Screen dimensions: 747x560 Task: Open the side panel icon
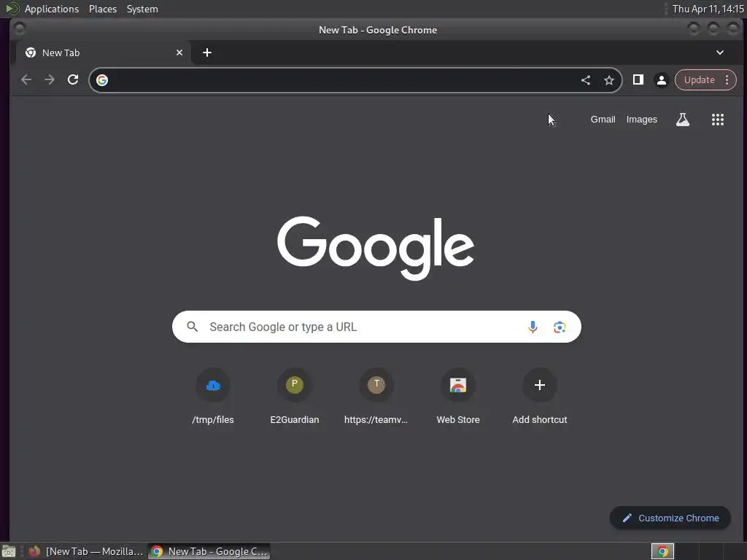pyautogui.click(x=638, y=79)
